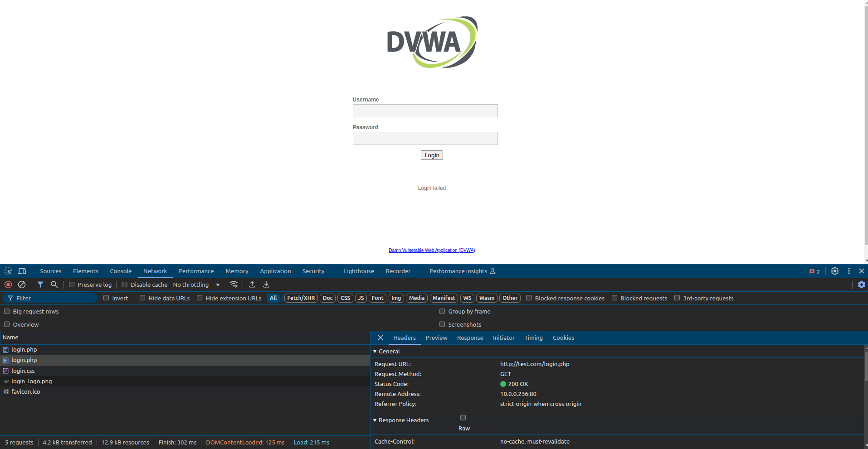Filter requests by CSS type

click(346, 298)
